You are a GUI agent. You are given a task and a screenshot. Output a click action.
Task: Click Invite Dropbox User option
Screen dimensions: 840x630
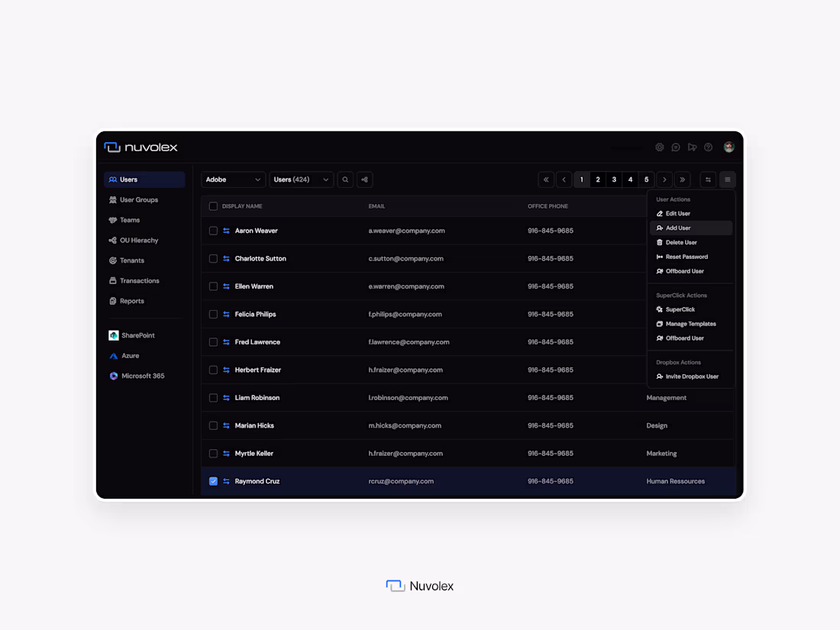[693, 376]
